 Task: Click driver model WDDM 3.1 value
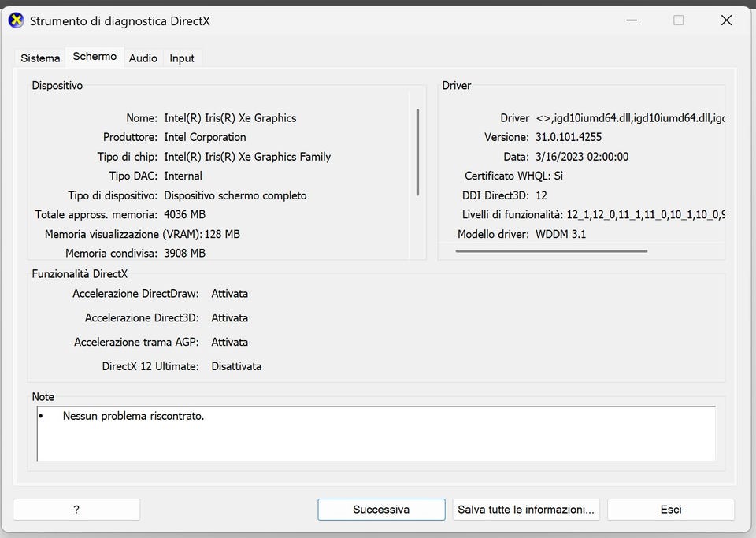tap(561, 234)
